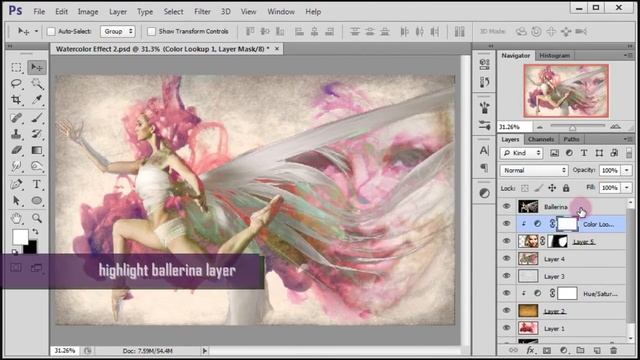Select the Zoom tool

click(37, 218)
